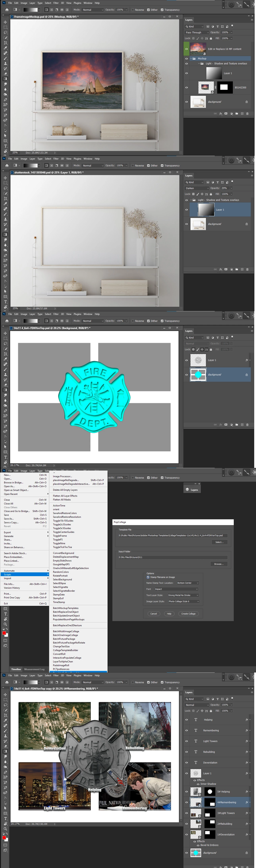Click gradient preview swatch in shutterstock options bar

point(30,165)
